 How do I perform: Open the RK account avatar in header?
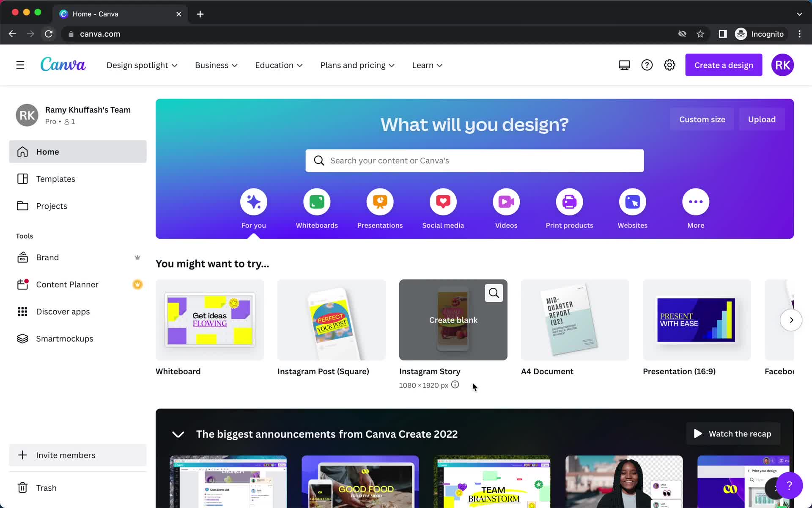coord(782,65)
